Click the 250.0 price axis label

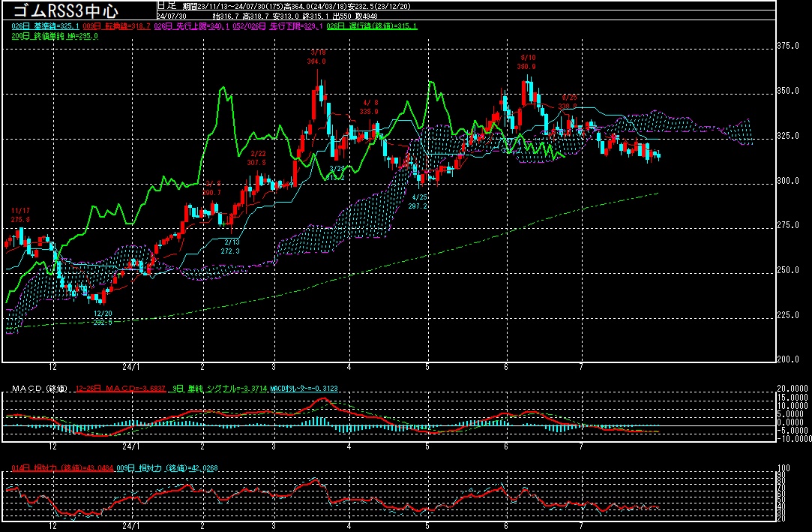click(x=789, y=270)
